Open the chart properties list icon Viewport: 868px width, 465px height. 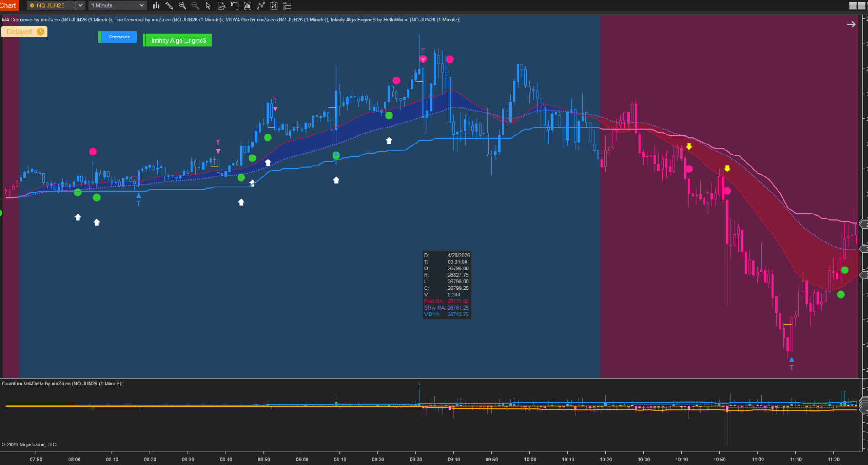(287, 5)
